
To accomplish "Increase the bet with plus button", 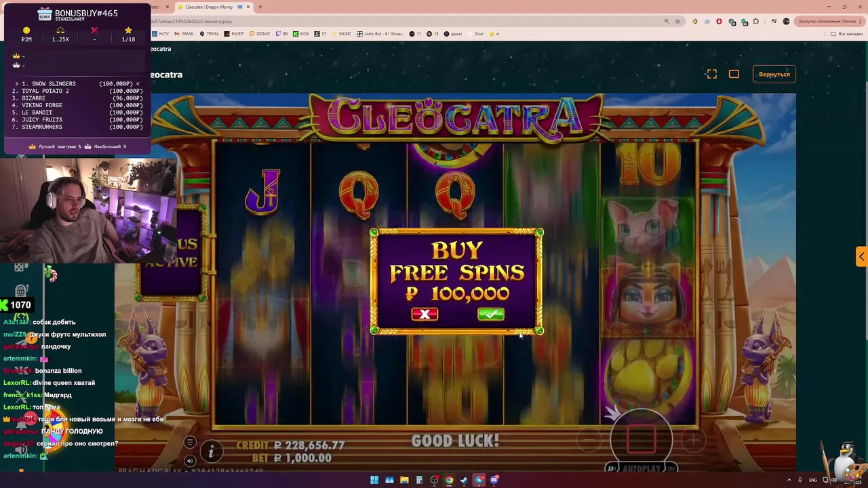I will [x=693, y=441].
